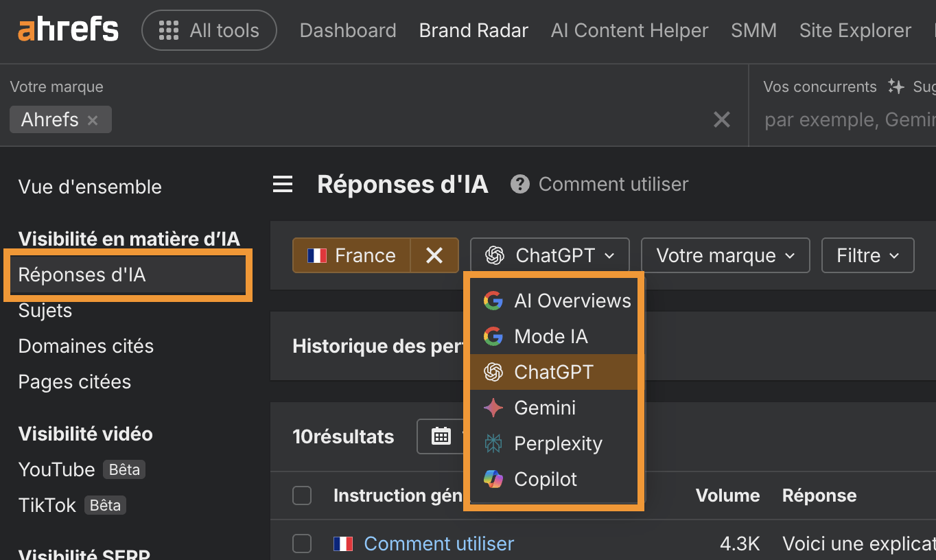Viewport: 936px width, 560px height.
Task: Open the All tools grid menu
Action: [209, 30]
